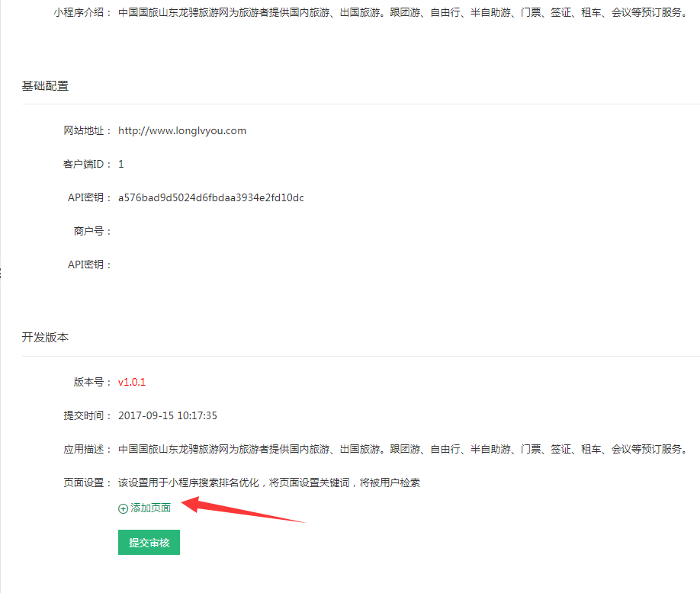Screen dimensions: 700x593
Task: Click the submit time 2017-09-15 10:17:35
Action: (168, 415)
